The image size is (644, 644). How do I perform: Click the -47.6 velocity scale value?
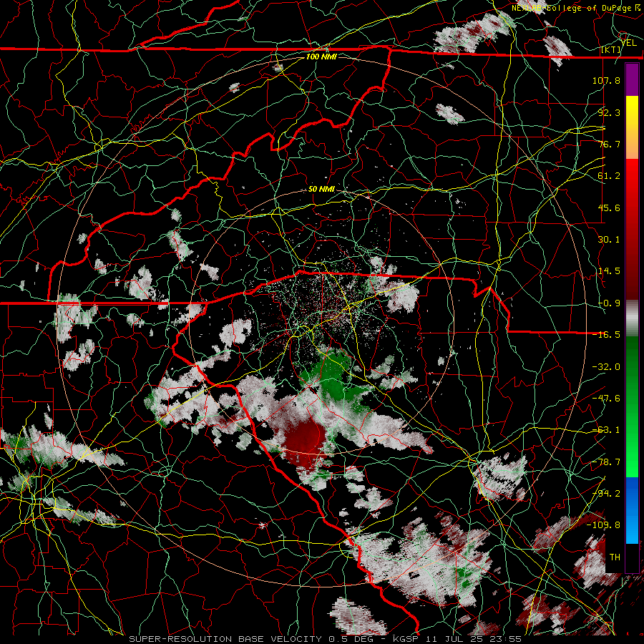(606, 399)
